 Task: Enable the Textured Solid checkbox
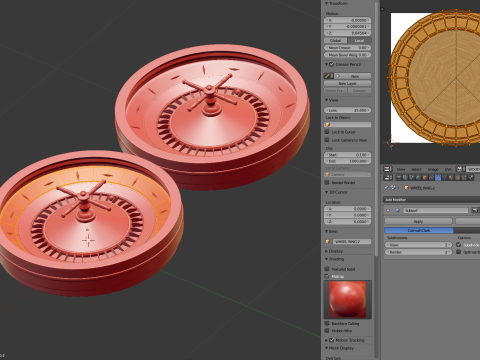327,269
